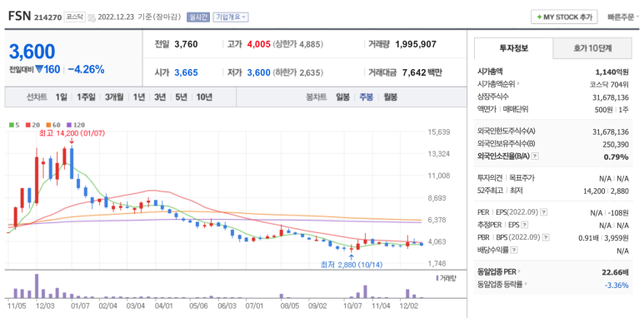Switch to the 투자정보 tab
644x318 pixels.
[x=513, y=48]
